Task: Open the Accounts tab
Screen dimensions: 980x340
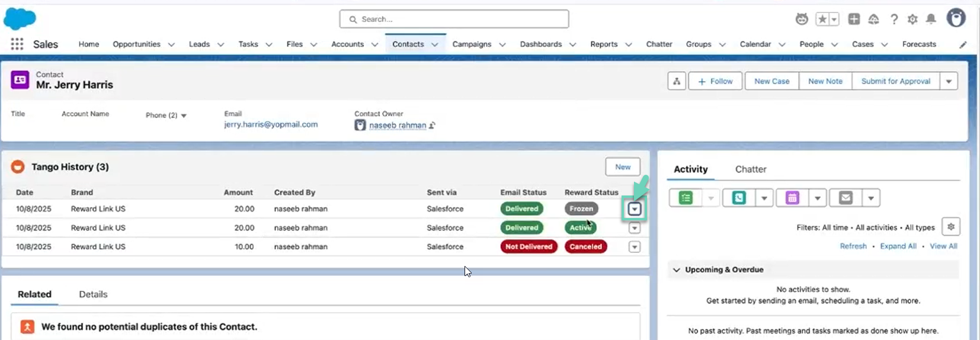Action: click(348, 44)
